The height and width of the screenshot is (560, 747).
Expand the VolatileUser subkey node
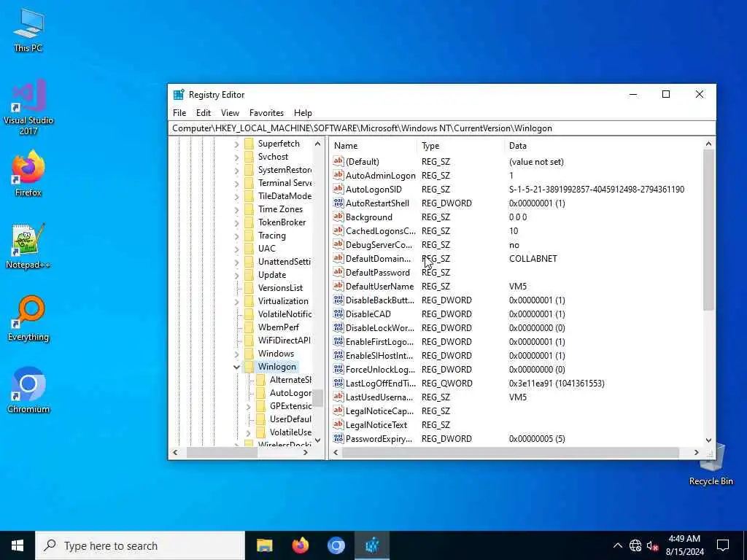coord(248,432)
